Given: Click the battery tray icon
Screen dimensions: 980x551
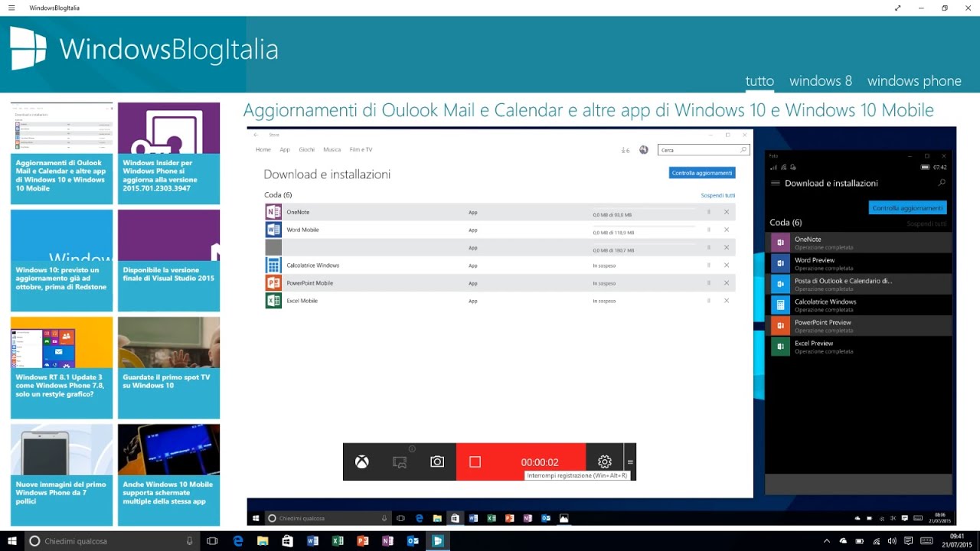Looking at the screenshot, I should [x=860, y=541].
